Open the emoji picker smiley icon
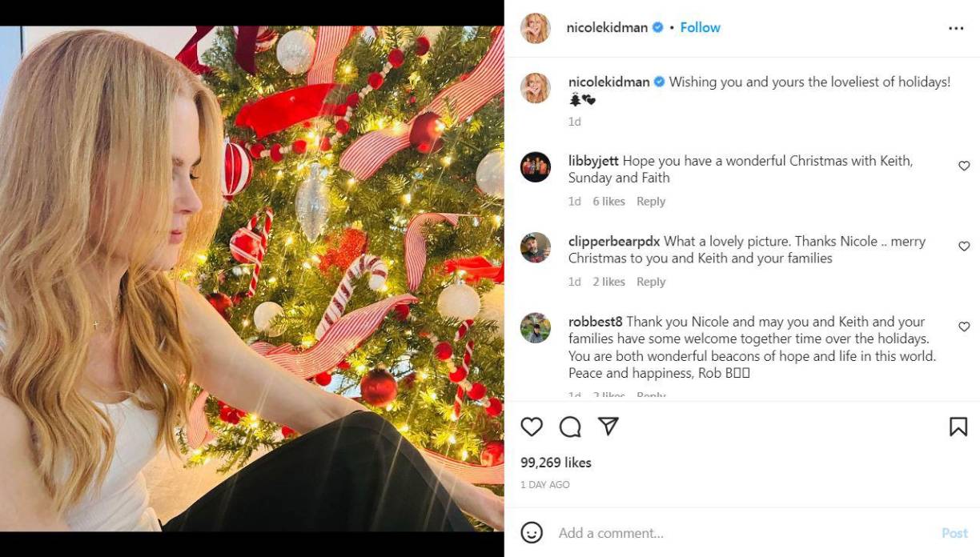This screenshot has width=980, height=557. [532, 532]
